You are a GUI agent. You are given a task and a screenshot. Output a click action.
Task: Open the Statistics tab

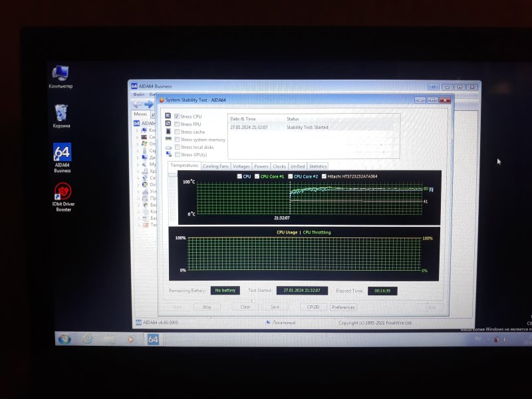318,166
